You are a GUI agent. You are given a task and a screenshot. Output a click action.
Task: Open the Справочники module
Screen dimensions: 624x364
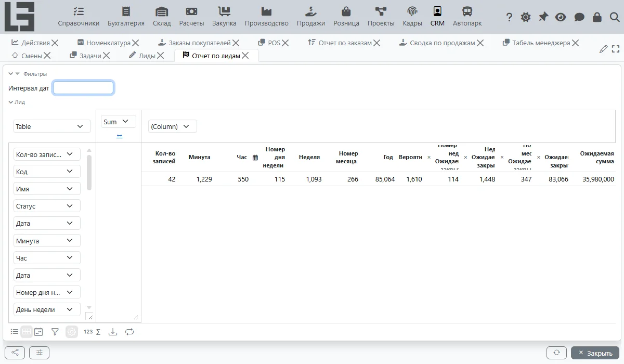click(x=79, y=17)
